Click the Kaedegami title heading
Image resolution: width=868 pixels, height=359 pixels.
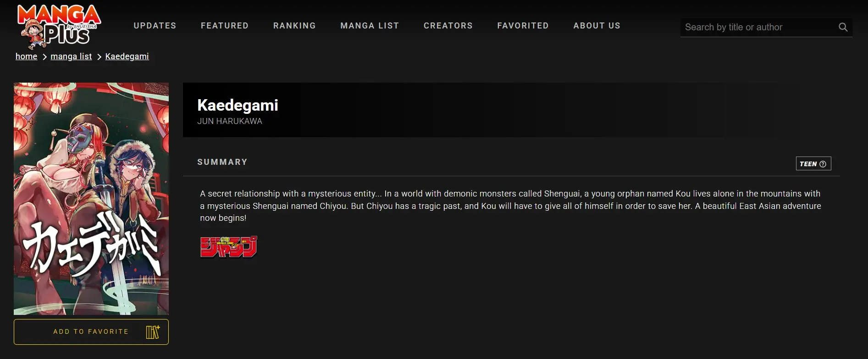pos(238,105)
